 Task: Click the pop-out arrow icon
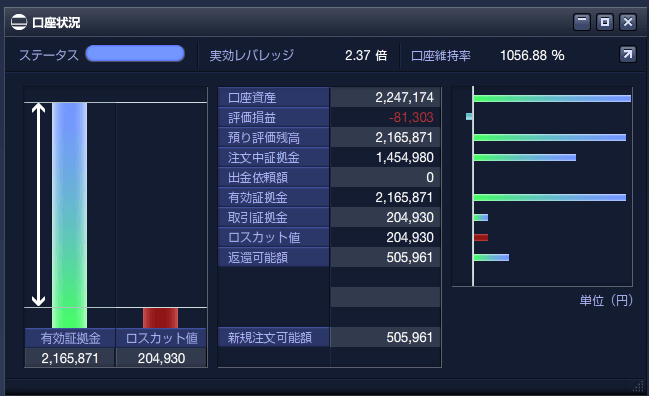tap(627, 54)
